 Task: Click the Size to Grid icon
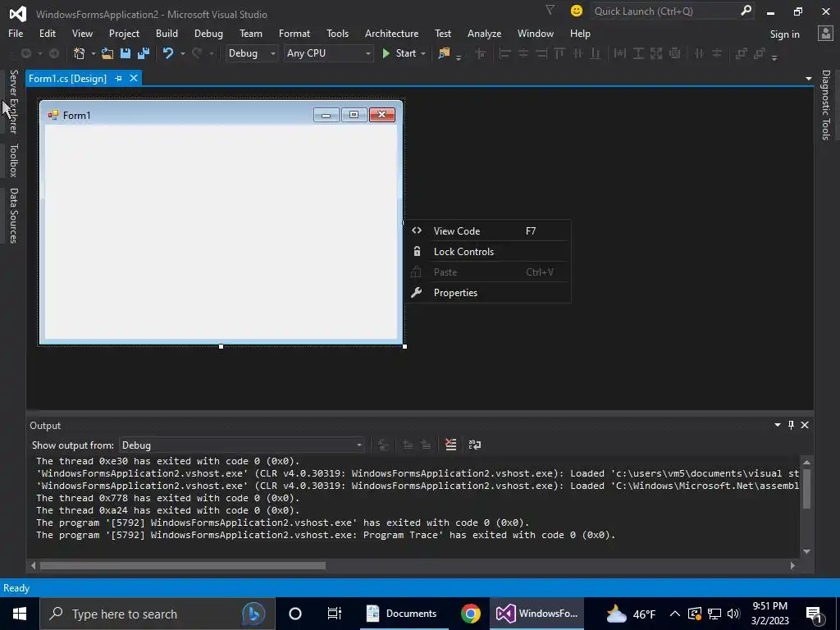coord(674,53)
